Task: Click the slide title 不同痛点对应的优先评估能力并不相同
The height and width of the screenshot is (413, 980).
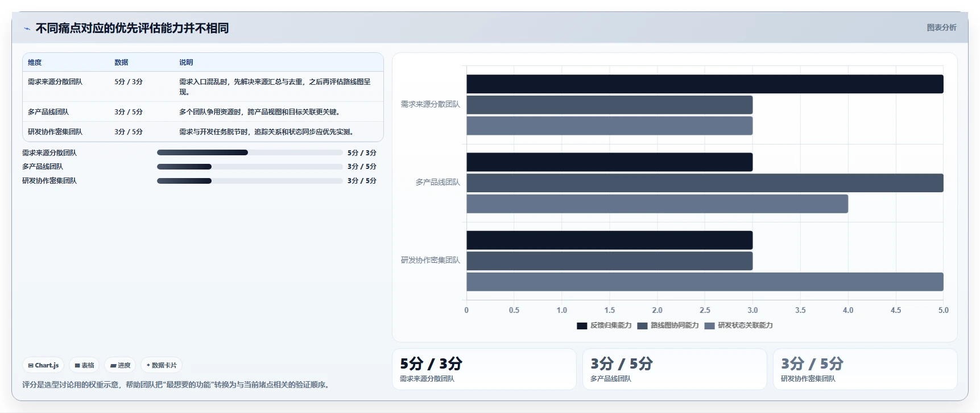Action: click(x=132, y=28)
